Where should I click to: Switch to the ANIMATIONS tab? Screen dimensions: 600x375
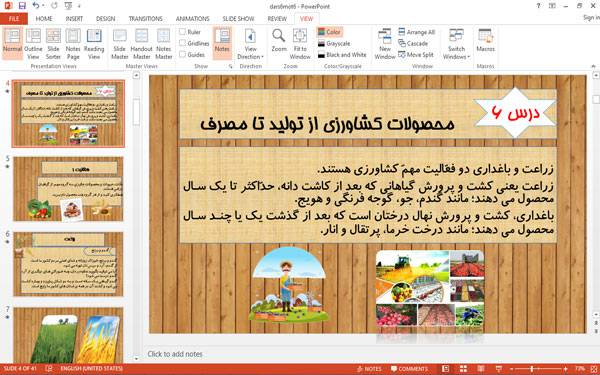pyautogui.click(x=192, y=18)
